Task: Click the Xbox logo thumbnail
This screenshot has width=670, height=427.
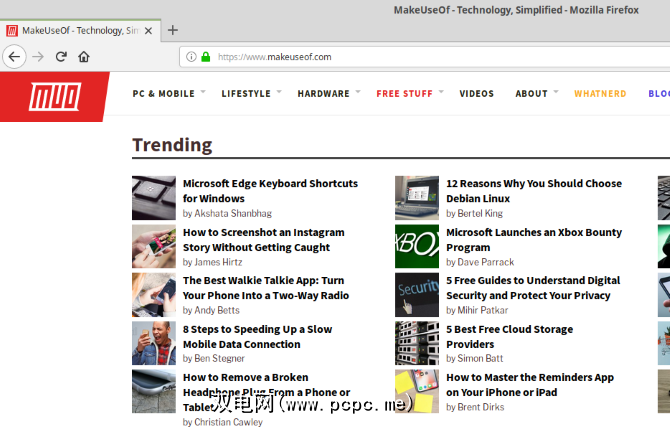Action: click(x=417, y=246)
